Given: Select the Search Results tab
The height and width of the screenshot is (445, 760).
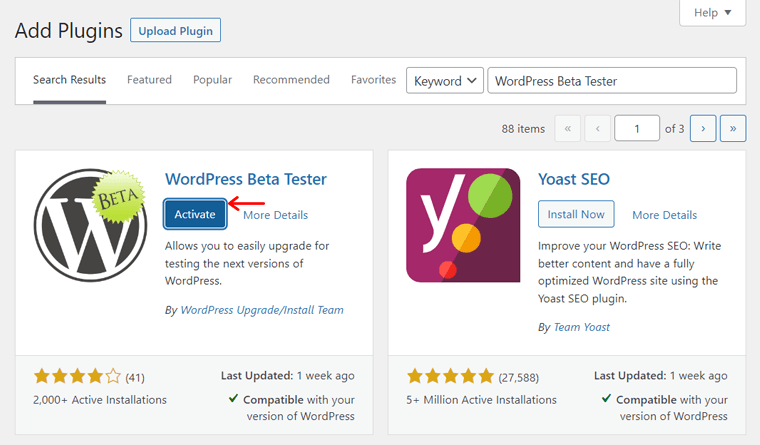Looking at the screenshot, I should 69,79.
